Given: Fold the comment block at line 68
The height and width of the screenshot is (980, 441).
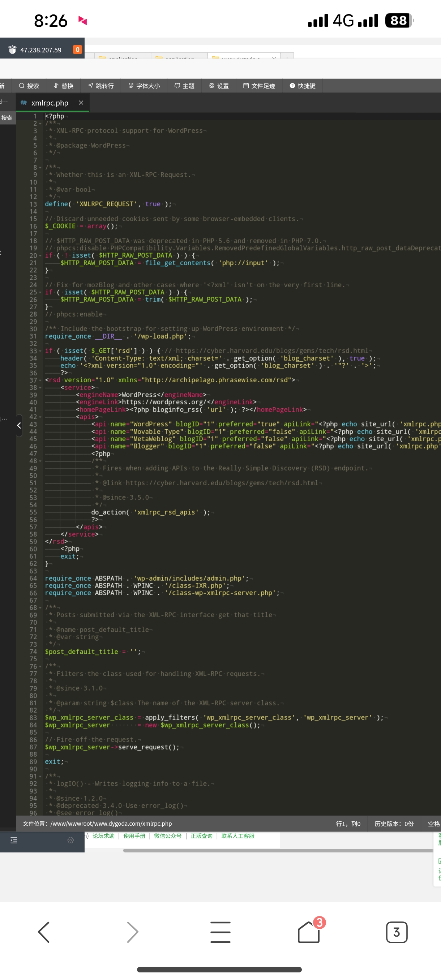Looking at the screenshot, I should point(40,608).
